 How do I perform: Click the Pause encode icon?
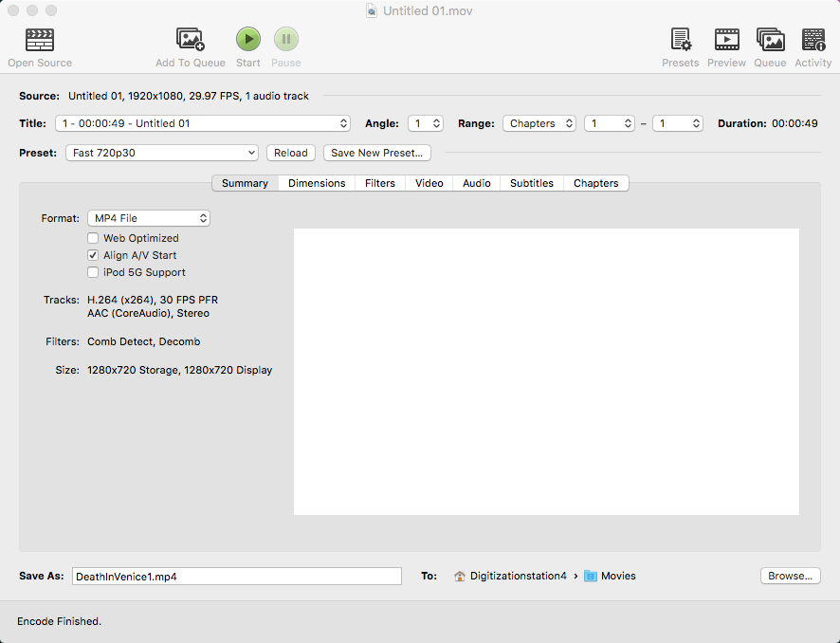[286, 40]
